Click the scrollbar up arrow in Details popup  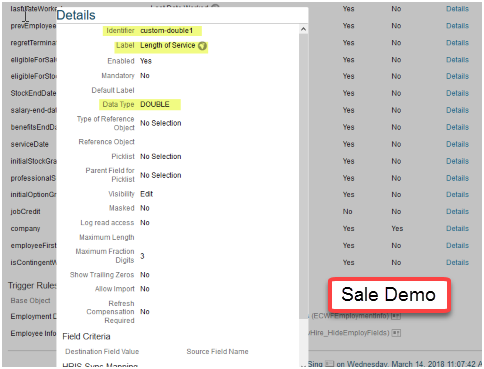tap(303, 29)
